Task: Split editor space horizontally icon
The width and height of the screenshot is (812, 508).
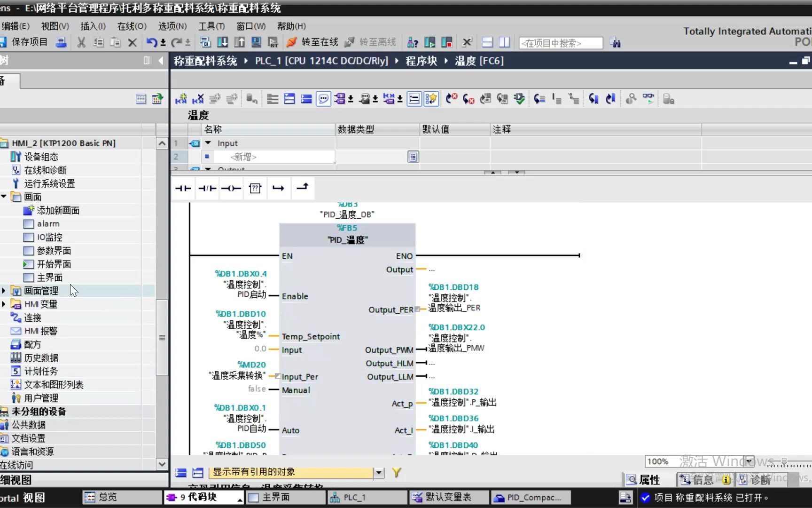Action: pyautogui.click(x=487, y=42)
